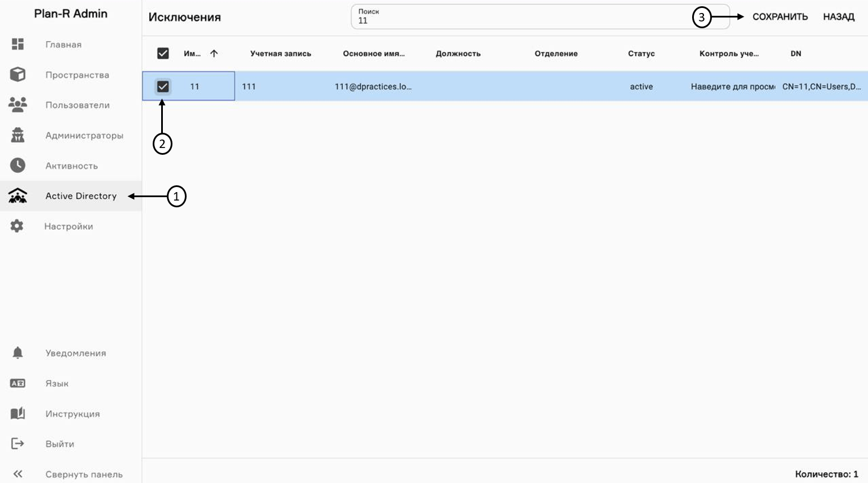The width and height of the screenshot is (868, 483).
Task: Click the Уведомления bell icon
Action: pos(18,353)
